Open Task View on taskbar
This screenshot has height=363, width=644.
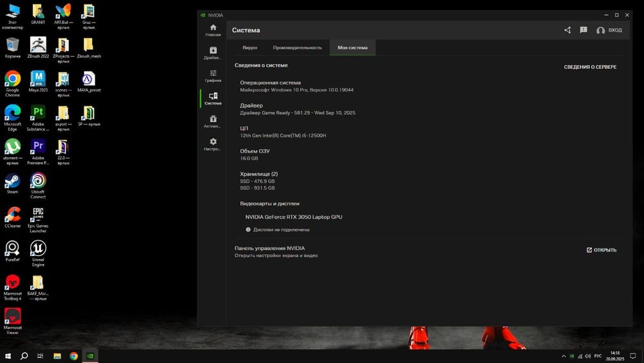click(x=40, y=356)
